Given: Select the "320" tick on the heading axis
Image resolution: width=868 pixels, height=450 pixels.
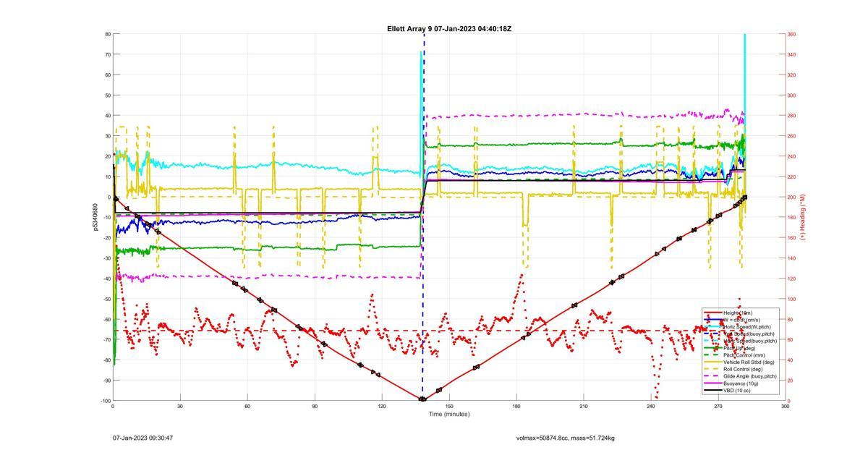Looking at the screenshot, I should (x=792, y=75).
